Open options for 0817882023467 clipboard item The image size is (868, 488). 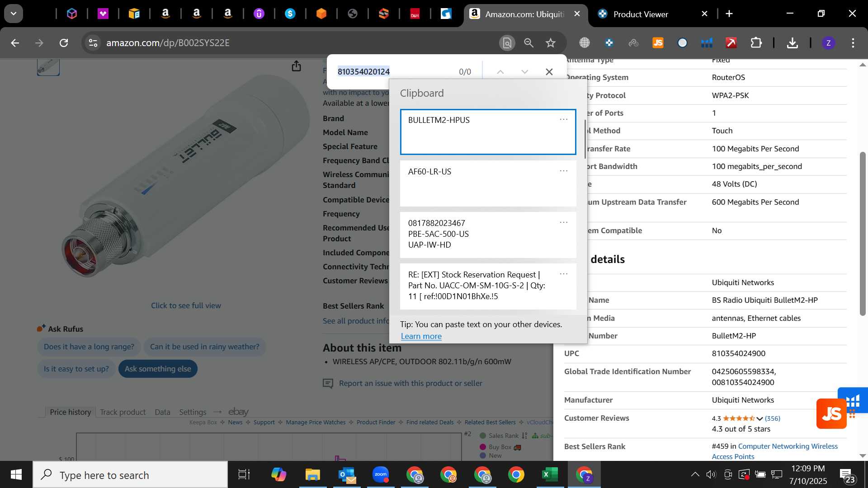(563, 222)
